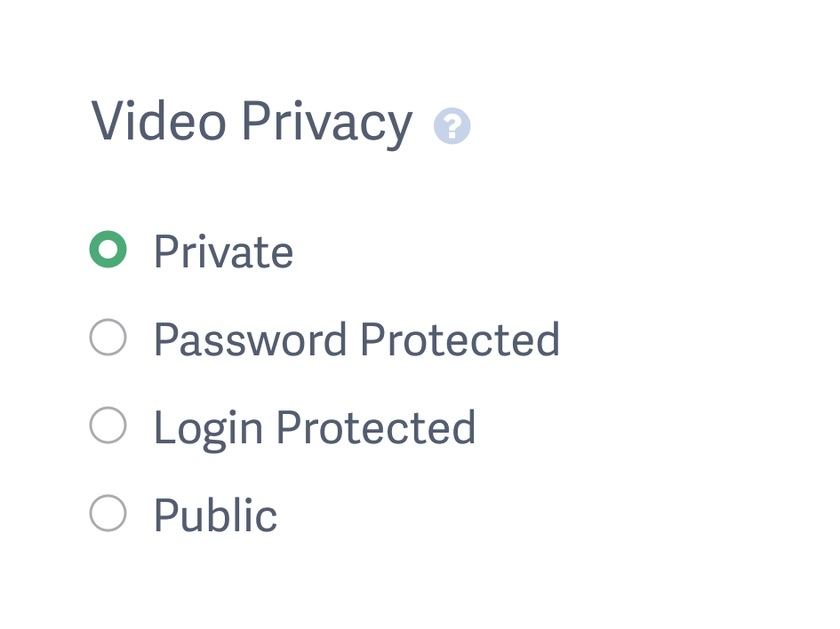Click the Login Protected label
This screenshot has height=629, width=840.
(314, 426)
